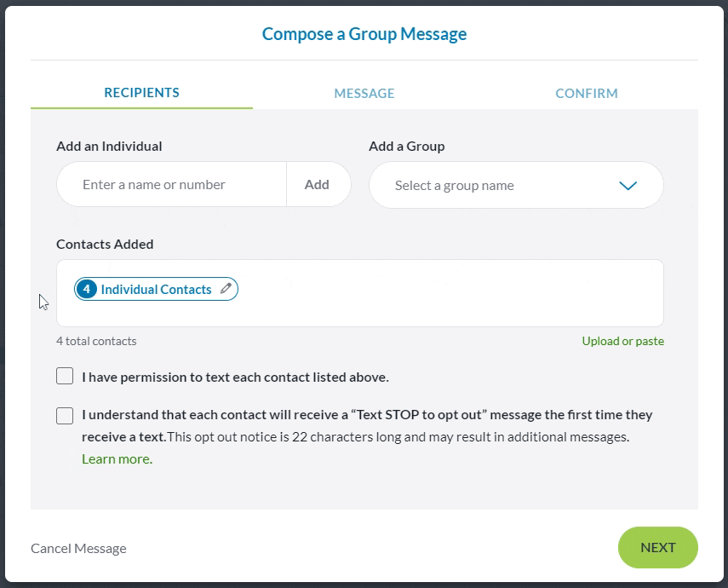Open the Upload or paste link

pyautogui.click(x=622, y=341)
